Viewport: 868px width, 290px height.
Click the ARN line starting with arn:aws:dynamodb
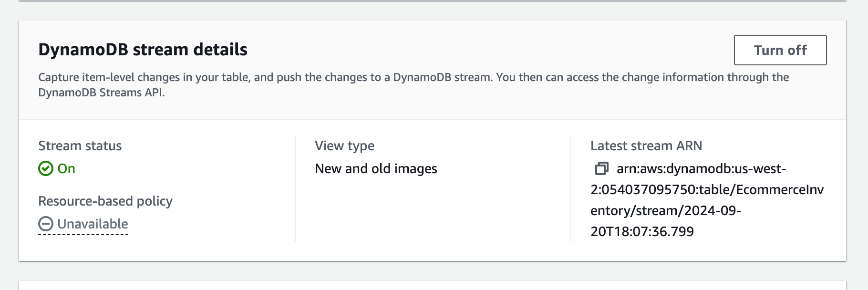click(701, 168)
